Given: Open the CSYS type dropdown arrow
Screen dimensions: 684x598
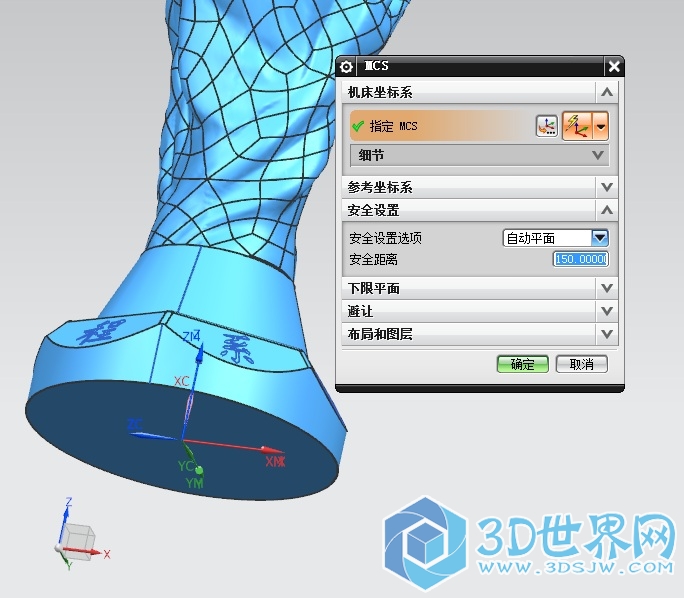Looking at the screenshot, I should (x=601, y=126).
